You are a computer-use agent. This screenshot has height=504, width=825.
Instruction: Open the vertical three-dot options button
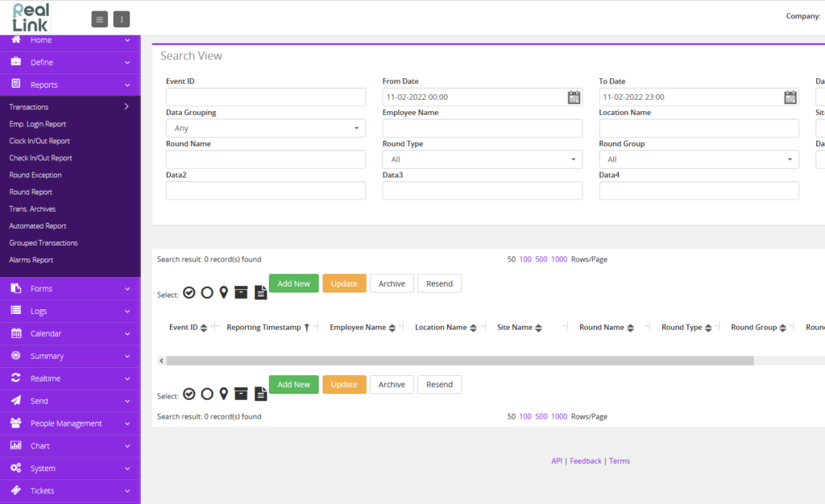coord(122,19)
